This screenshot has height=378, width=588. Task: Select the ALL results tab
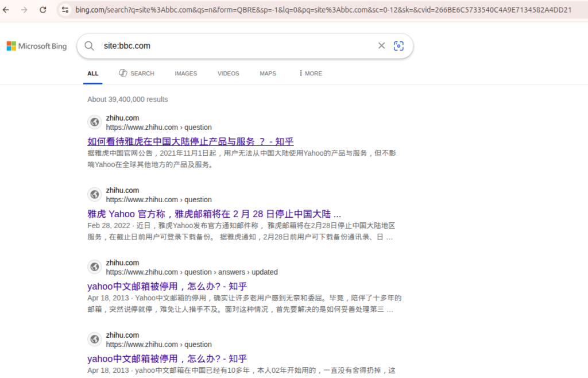[x=92, y=73]
